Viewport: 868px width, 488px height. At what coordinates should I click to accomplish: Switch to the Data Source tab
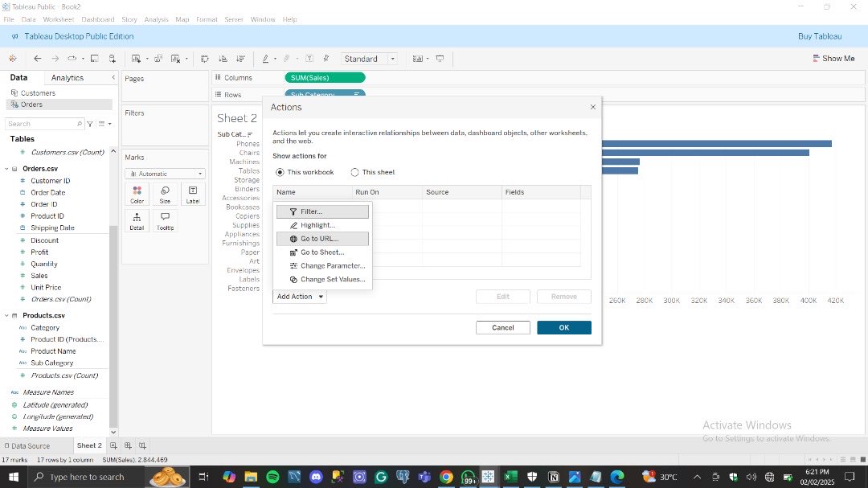[x=27, y=445]
